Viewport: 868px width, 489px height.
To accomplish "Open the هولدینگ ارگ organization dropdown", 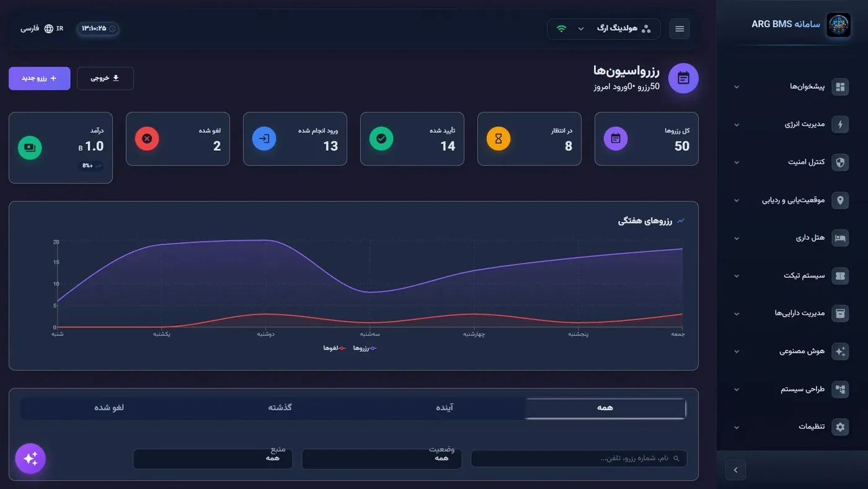I will click(x=604, y=29).
